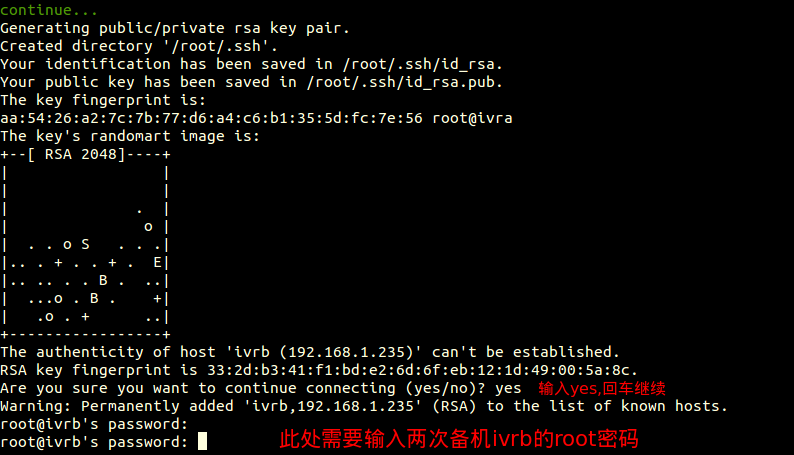Click the letter "S" in the randomart image

click(85, 244)
